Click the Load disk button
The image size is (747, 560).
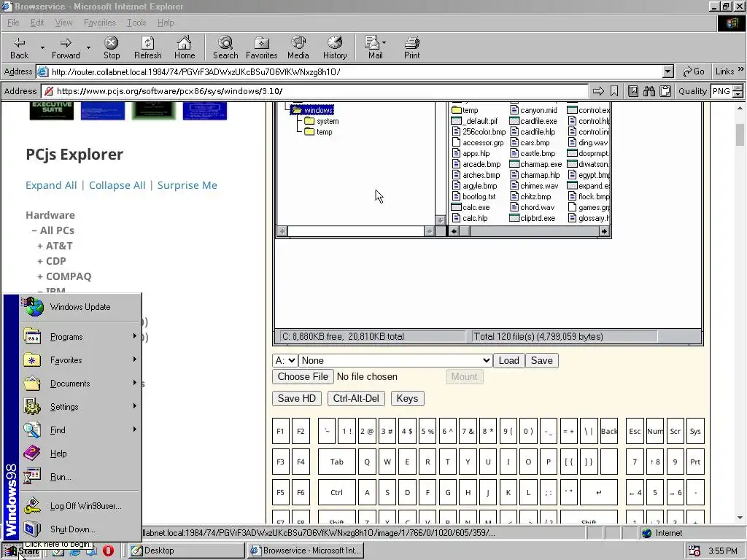click(508, 360)
